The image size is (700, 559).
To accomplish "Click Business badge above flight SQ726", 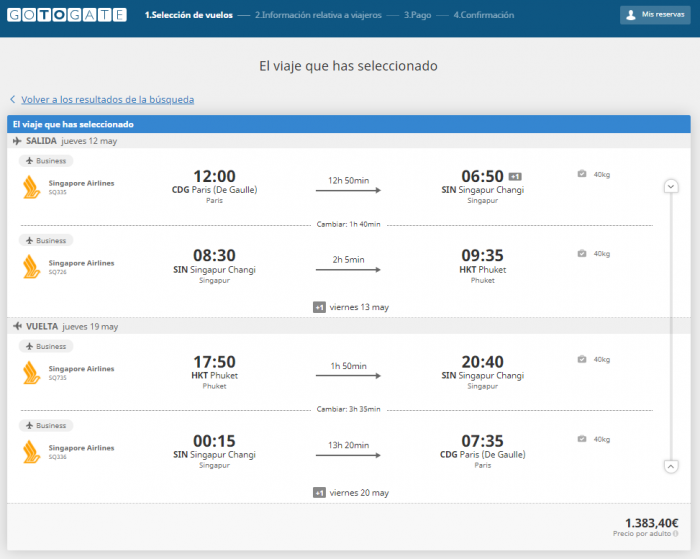I will tap(46, 240).
